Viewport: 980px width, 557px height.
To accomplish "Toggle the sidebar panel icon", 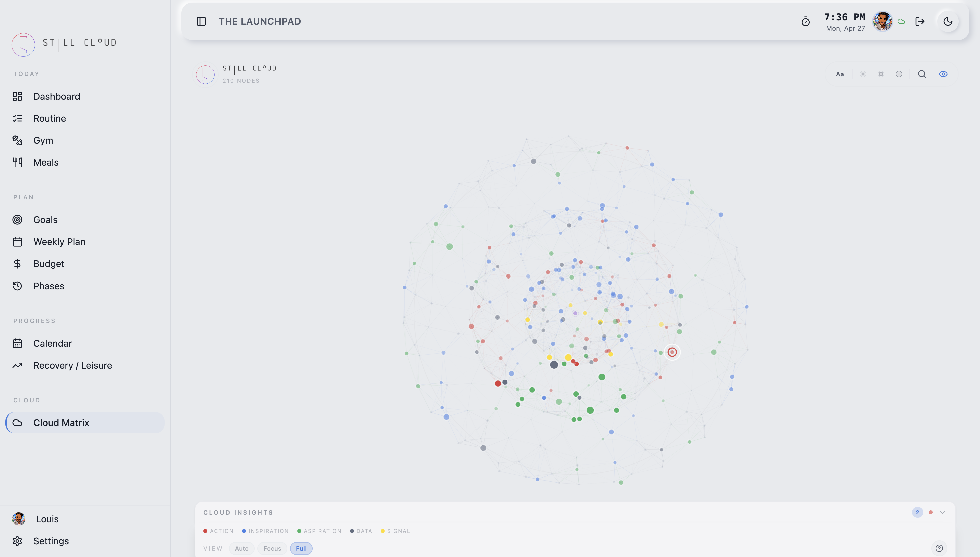I will click(x=201, y=21).
